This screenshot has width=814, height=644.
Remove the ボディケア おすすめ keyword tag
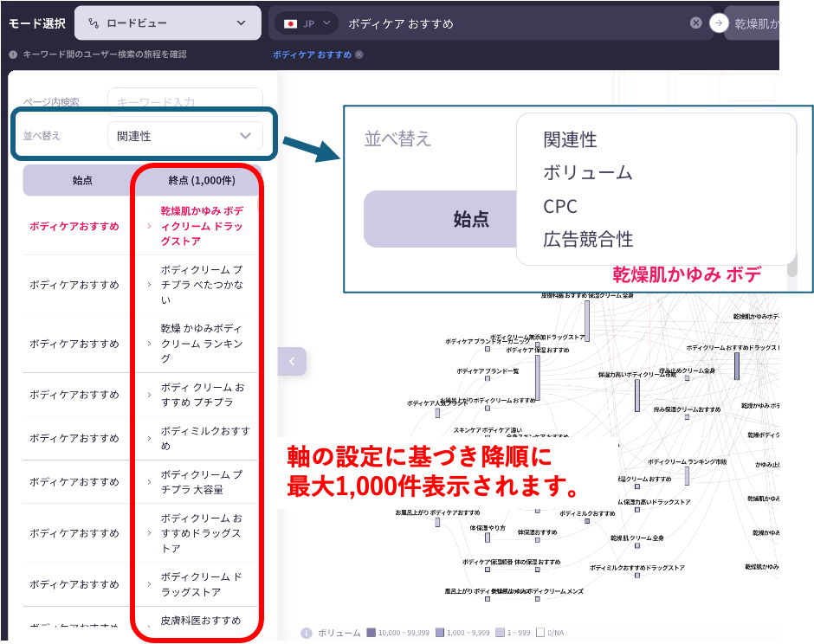[x=359, y=55]
